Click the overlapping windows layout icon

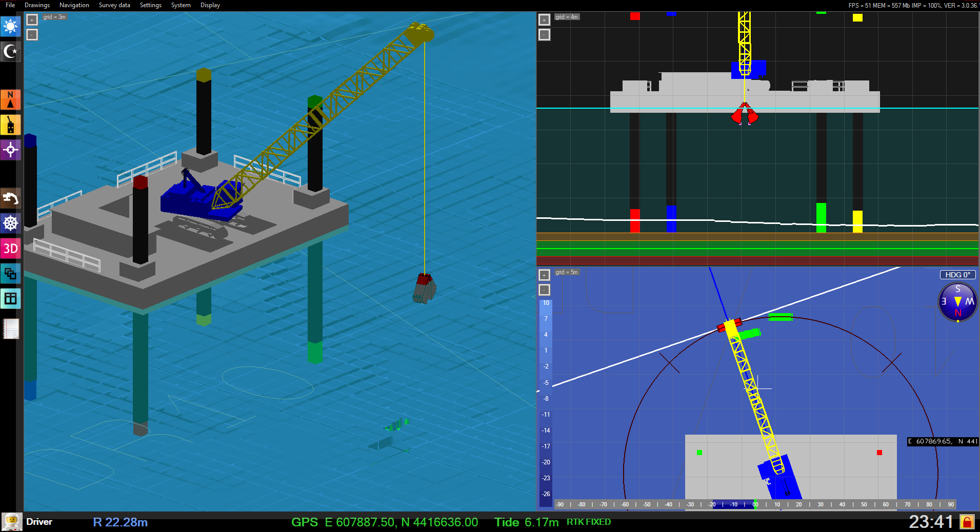10,274
